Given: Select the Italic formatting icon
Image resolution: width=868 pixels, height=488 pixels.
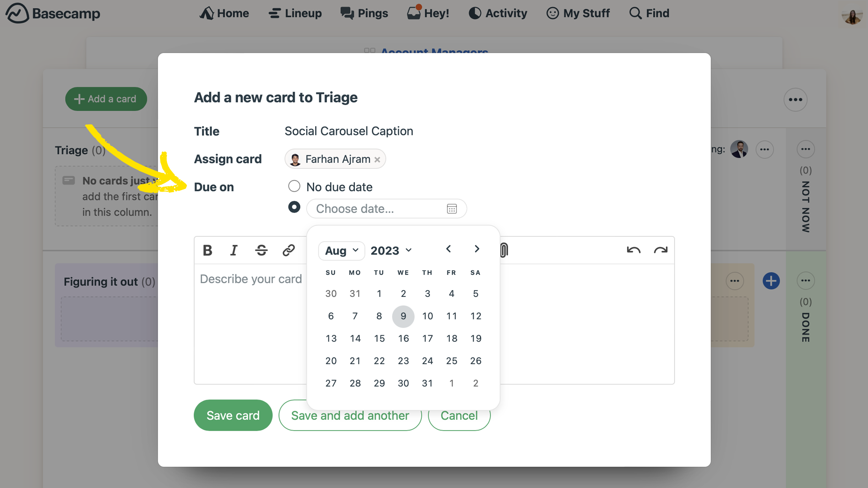Looking at the screenshot, I should [x=234, y=249].
